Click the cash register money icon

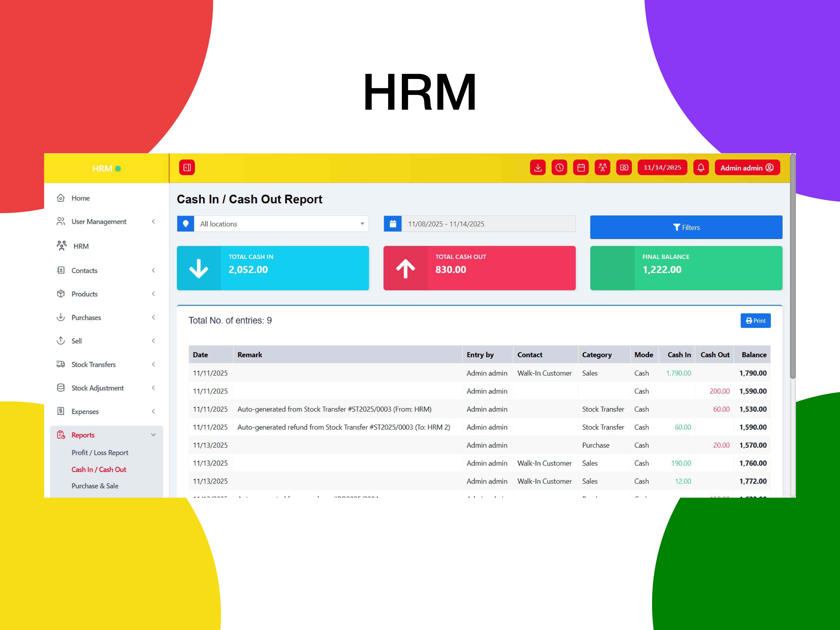pos(624,167)
